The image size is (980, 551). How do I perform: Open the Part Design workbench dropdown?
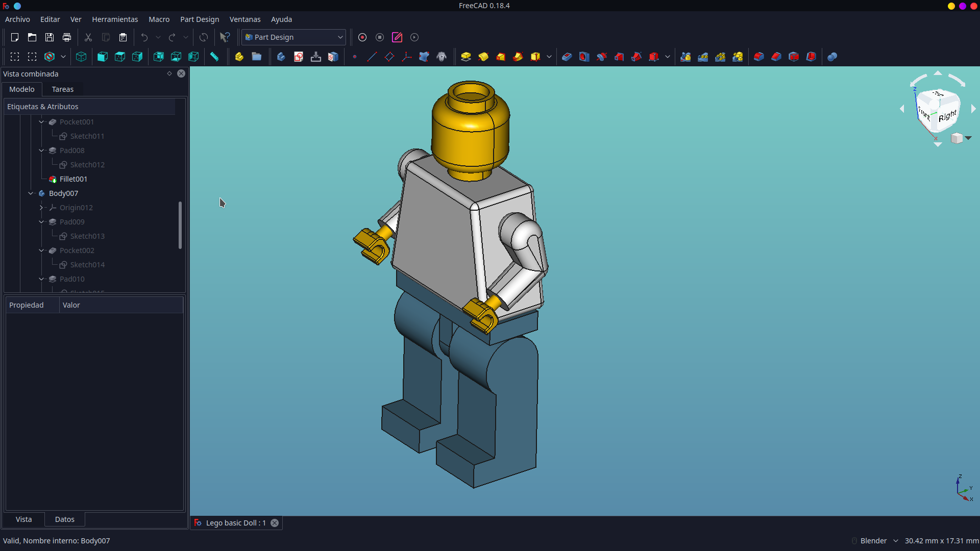pyautogui.click(x=294, y=37)
